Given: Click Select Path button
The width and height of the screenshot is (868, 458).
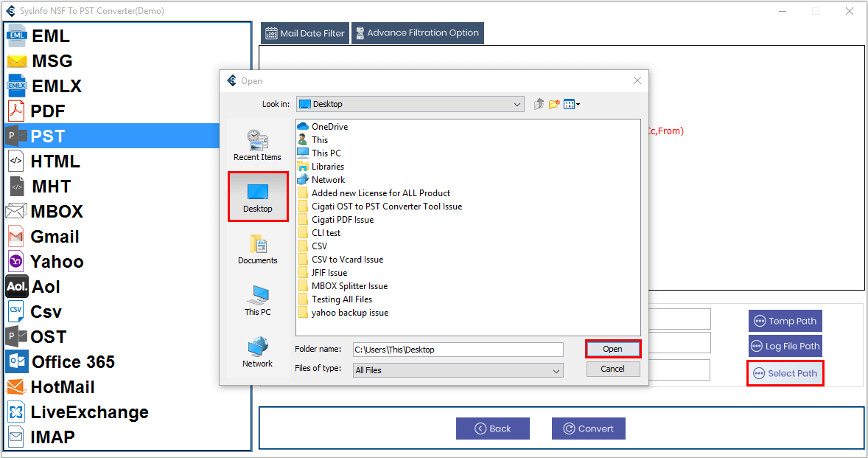Looking at the screenshot, I should (x=785, y=373).
